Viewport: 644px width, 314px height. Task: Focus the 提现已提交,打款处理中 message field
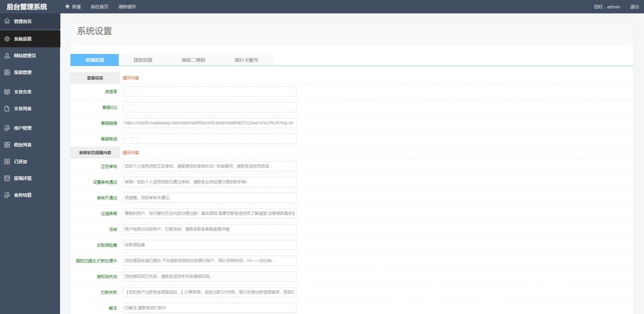click(209, 261)
